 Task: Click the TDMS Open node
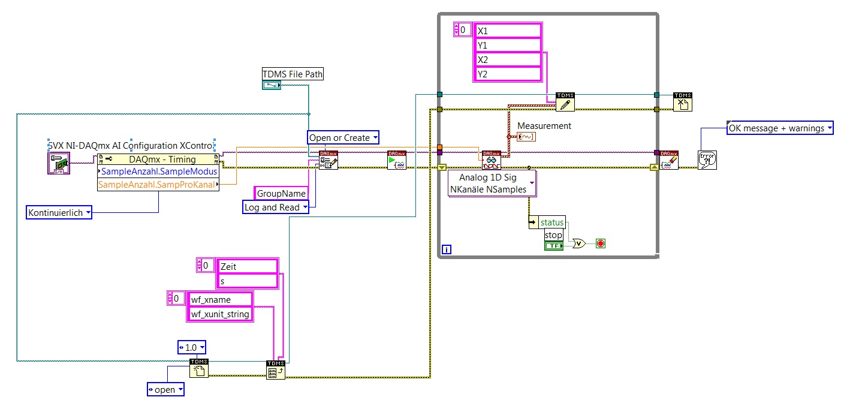[x=198, y=368]
